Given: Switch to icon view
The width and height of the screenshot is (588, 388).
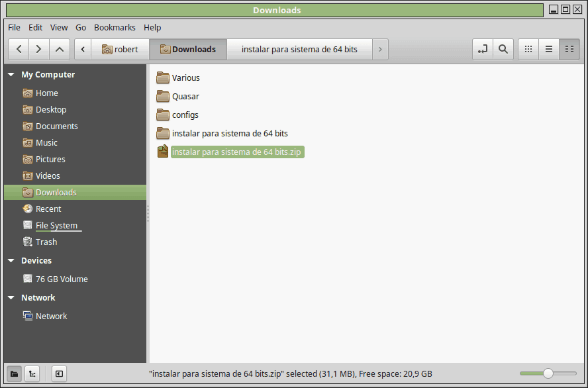Looking at the screenshot, I should 528,49.
